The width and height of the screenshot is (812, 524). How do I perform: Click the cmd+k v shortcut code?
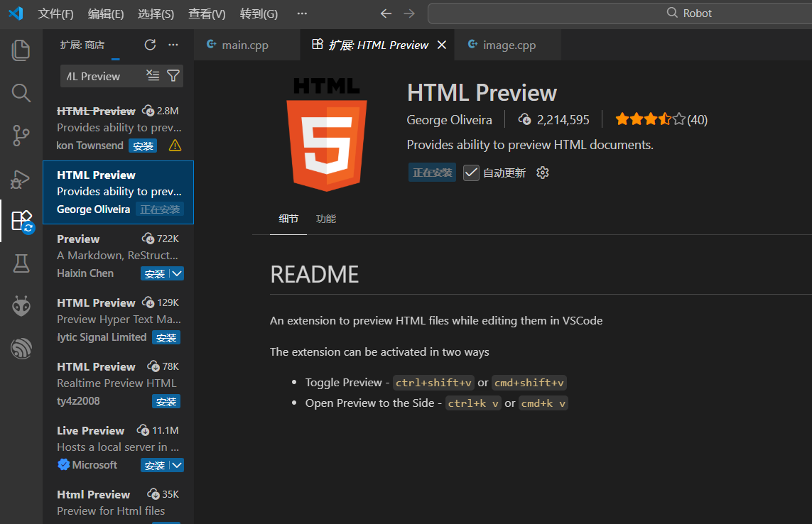point(543,403)
